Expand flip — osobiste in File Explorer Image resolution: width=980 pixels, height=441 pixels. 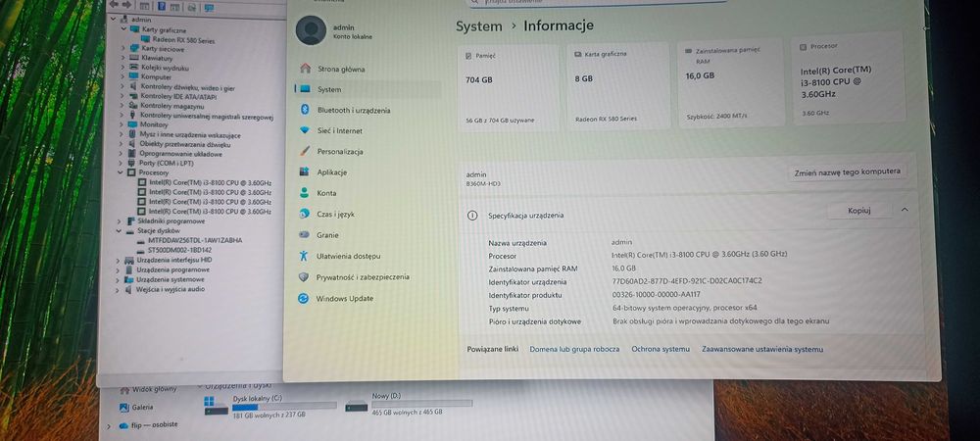coord(108,426)
